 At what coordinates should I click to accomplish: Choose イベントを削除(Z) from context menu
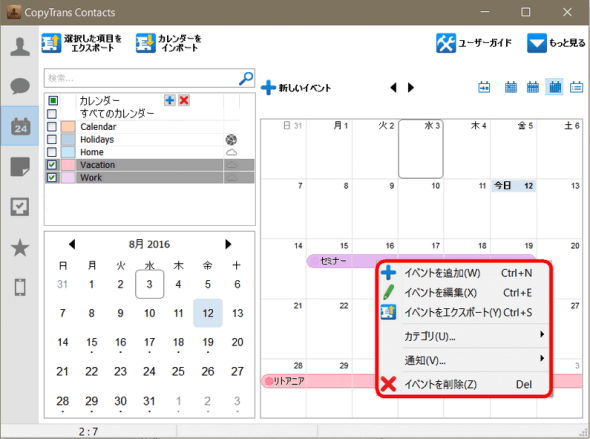(464, 384)
